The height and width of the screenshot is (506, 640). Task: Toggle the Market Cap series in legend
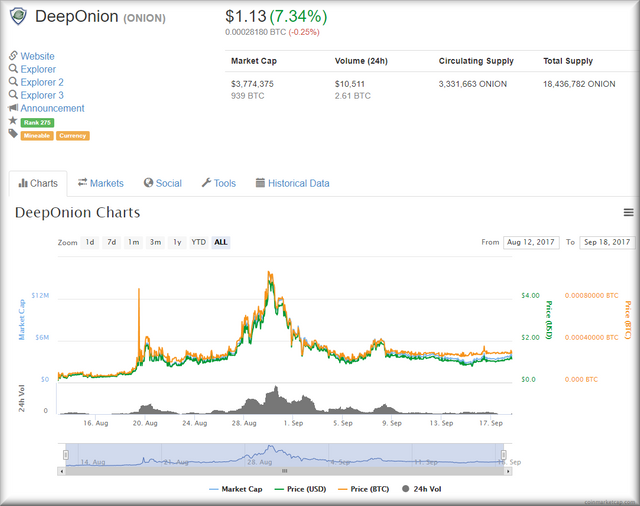(236, 489)
